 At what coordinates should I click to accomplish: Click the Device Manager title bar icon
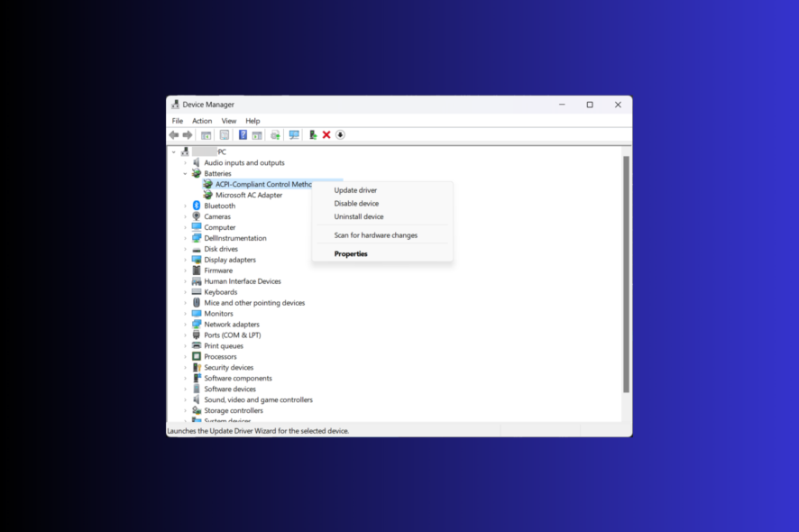176,104
